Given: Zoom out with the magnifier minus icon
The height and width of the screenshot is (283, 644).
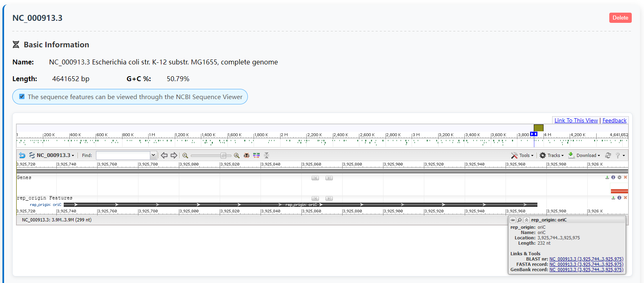Looking at the screenshot, I should pos(185,155).
